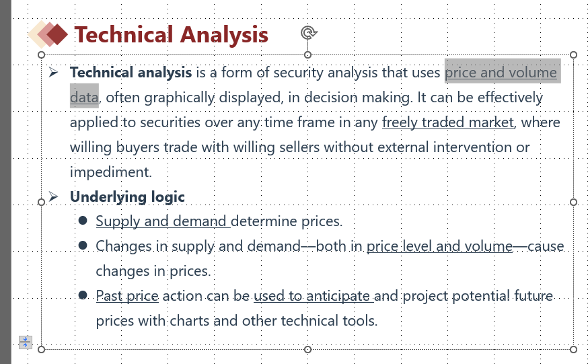The height and width of the screenshot is (364, 588).
Task: Click the bottom-left corner sizing handle
Action: click(x=42, y=349)
